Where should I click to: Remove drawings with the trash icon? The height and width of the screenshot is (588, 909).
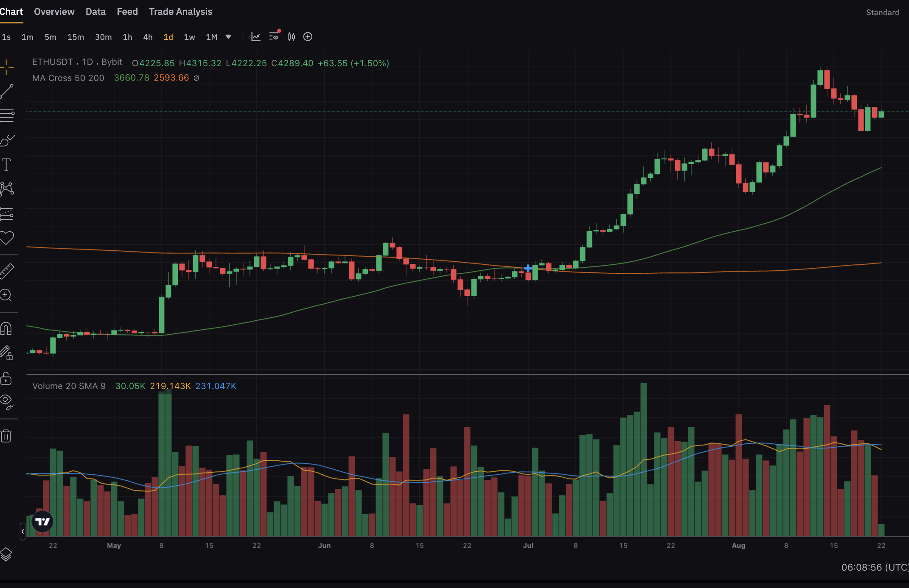6,436
